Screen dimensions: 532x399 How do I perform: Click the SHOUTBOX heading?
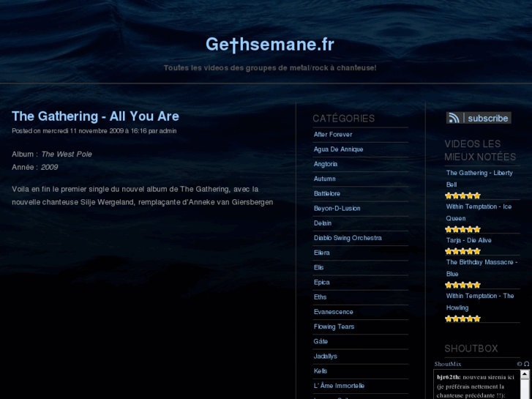471,348
